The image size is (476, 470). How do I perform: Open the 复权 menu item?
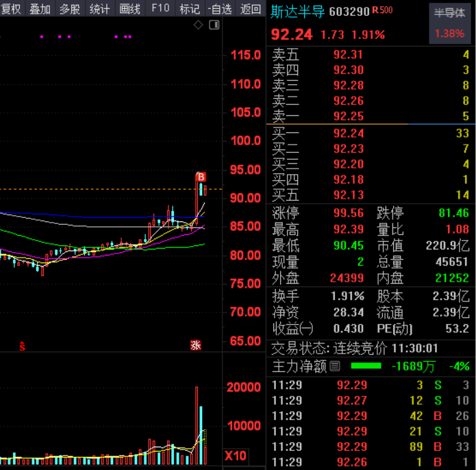point(11,8)
